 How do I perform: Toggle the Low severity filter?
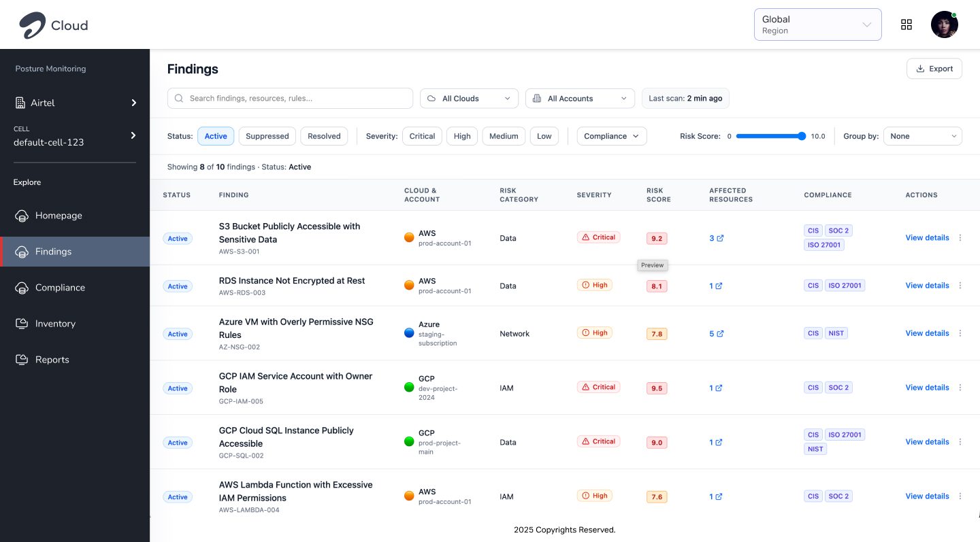(x=544, y=136)
